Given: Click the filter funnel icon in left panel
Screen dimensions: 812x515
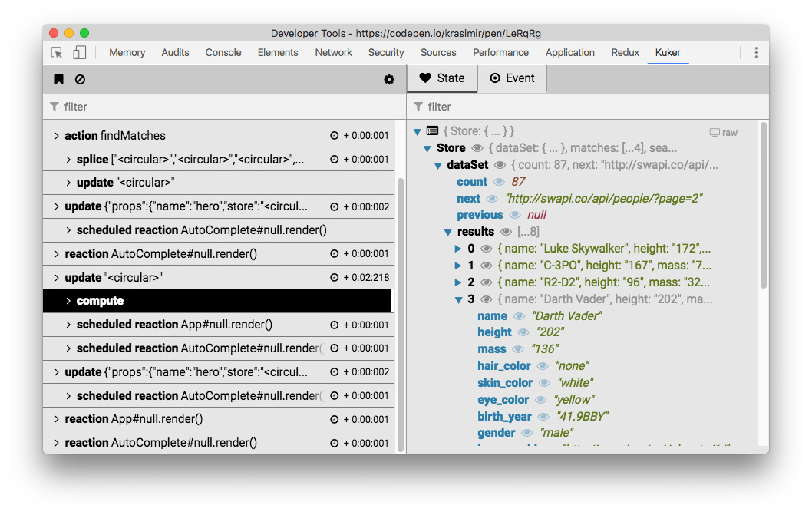Looking at the screenshot, I should pos(54,106).
